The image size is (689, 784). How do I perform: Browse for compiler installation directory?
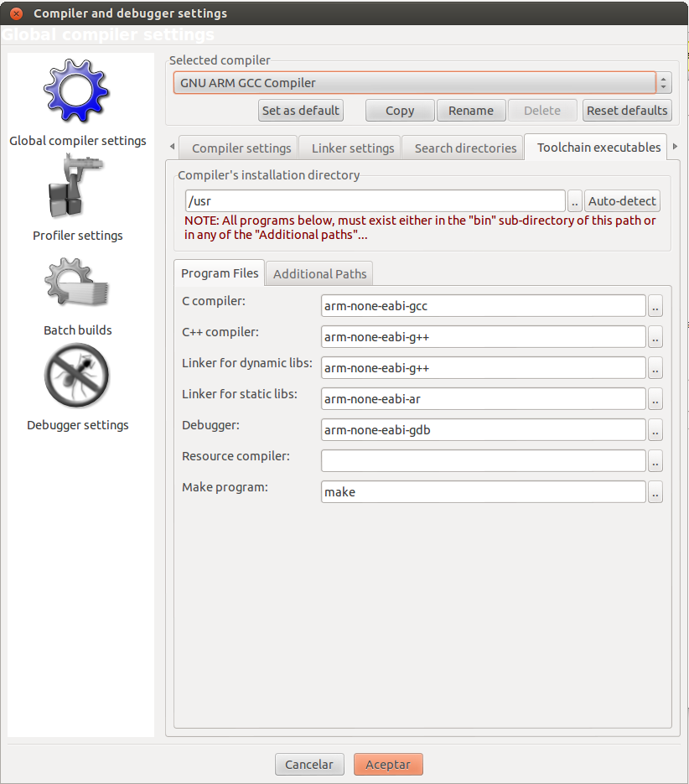pyautogui.click(x=574, y=201)
